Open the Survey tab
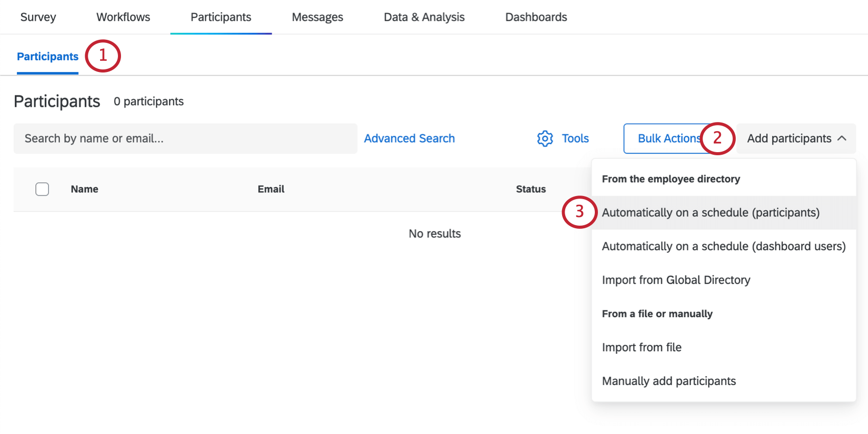The image size is (868, 434). pos(38,17)
